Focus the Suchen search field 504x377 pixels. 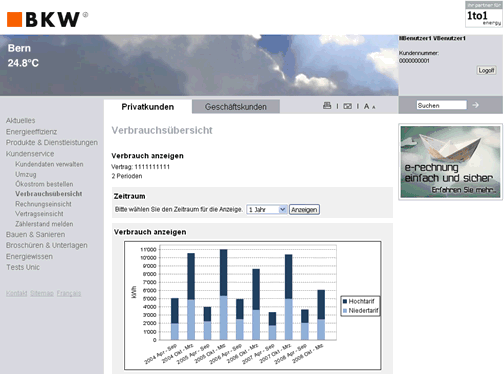point(441,105)
